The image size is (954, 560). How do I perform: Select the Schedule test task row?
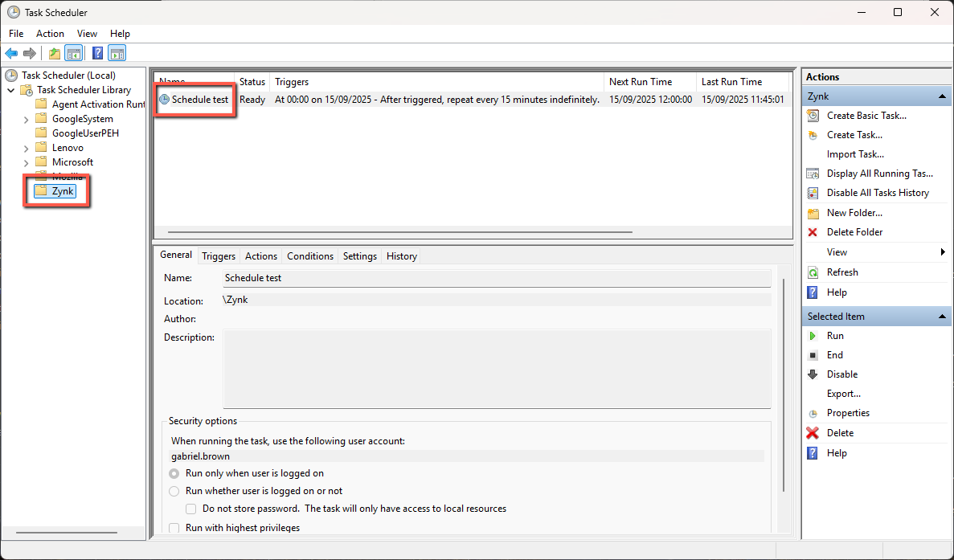473,99
